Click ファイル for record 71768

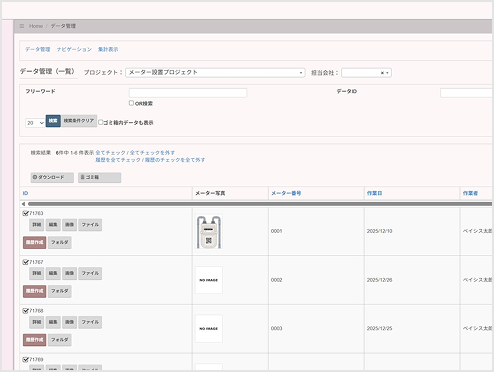pos(90,322)
